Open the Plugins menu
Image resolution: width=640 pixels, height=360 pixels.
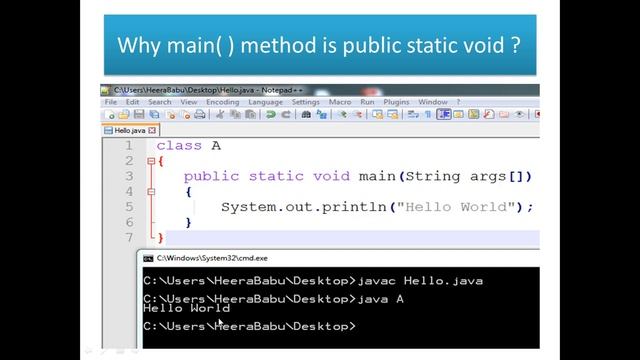click(396, 102)
